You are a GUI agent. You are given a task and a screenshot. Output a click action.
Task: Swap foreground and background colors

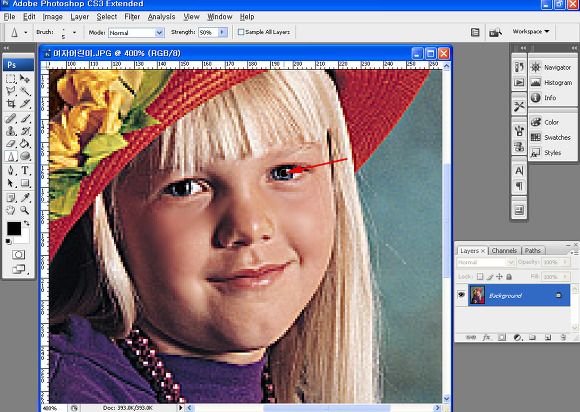click(x=26, y=223)
